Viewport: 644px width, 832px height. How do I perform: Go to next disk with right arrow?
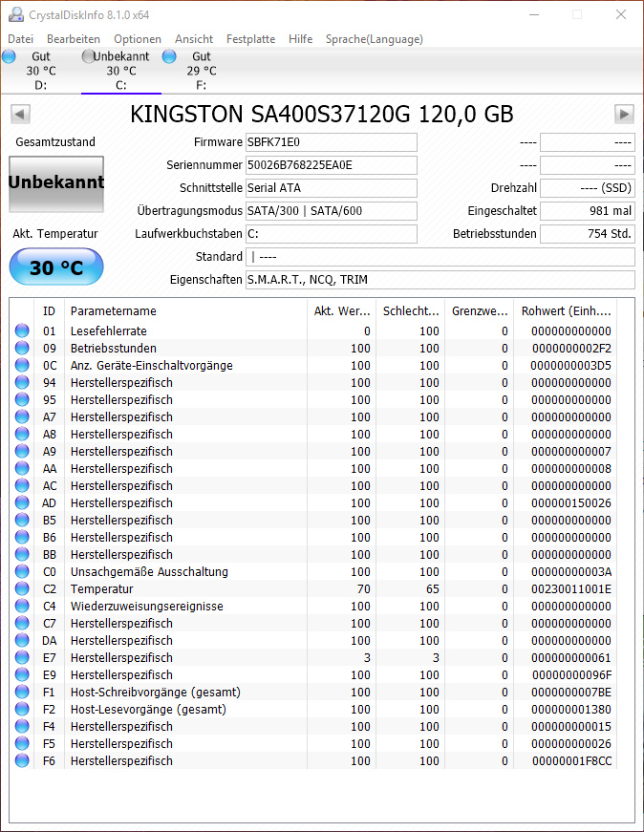[624, 114]
